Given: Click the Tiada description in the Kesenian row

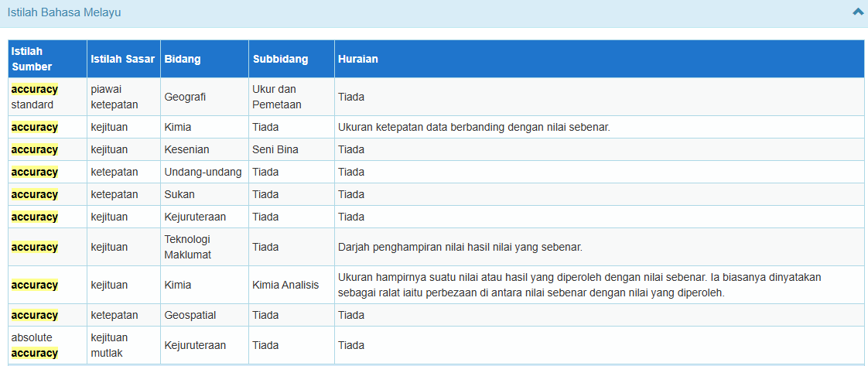Looking at the screenshot, I should coord(351,149).
